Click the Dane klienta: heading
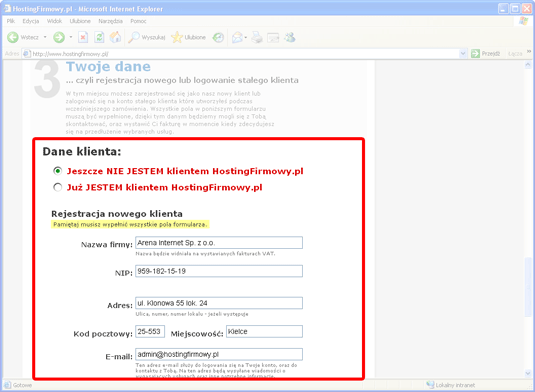 [82, 151]
